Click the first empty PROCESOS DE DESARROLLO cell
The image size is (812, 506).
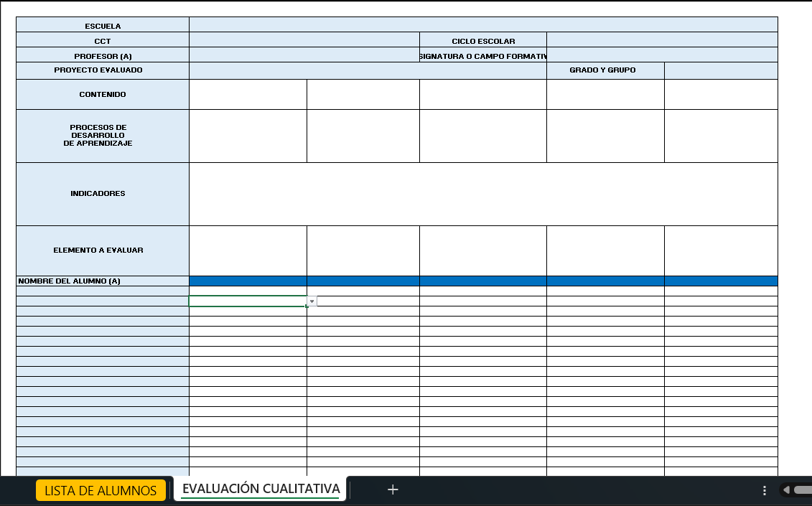pyautogui.click(x=248, y=136)
